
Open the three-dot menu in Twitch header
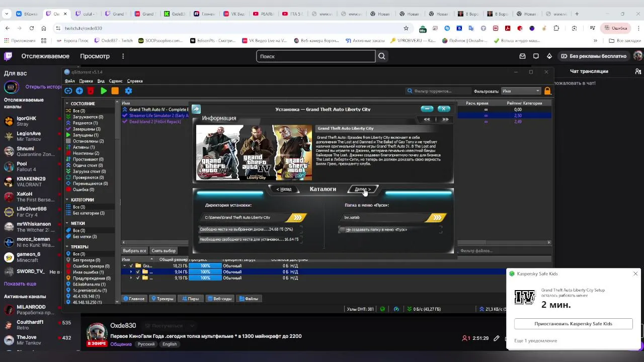(x=123, y=56)
